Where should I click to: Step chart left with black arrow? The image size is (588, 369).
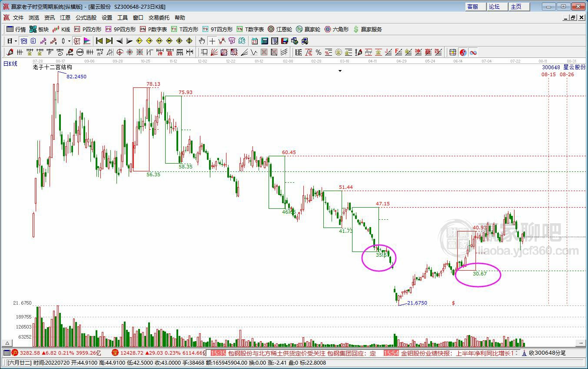pos(119,41)
